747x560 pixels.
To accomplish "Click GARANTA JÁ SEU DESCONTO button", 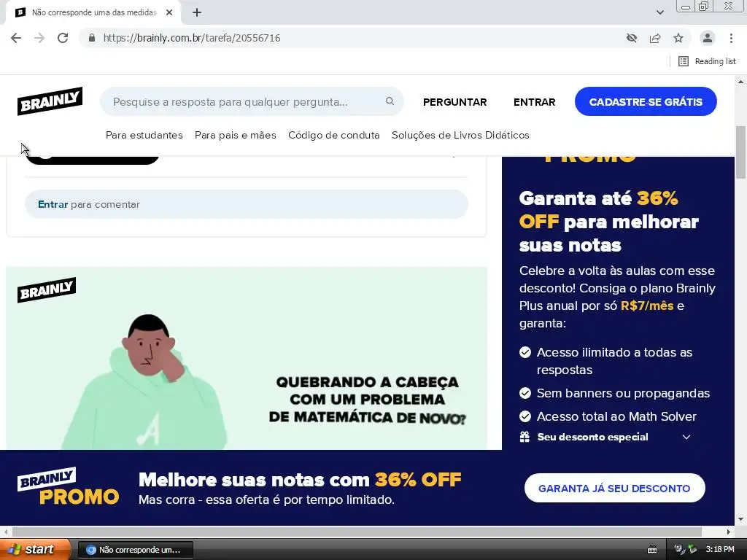I will 614,488.
